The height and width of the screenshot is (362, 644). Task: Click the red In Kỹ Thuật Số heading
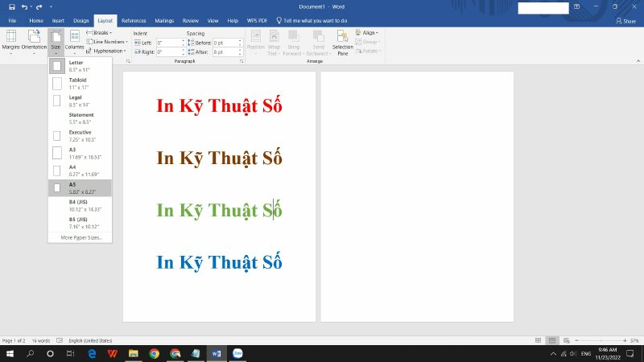tap(219, 105)
